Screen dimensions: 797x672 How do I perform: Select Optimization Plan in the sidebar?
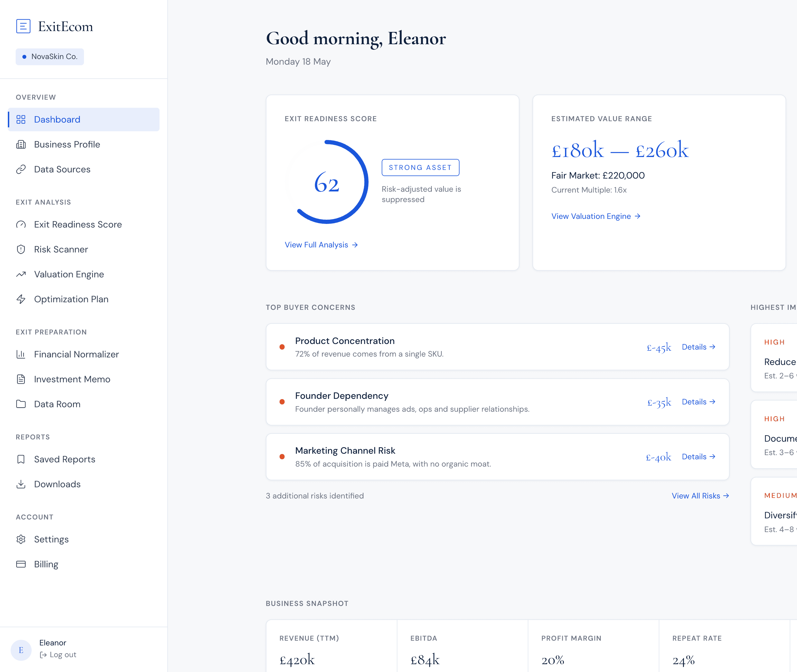(x=84, y=299)
